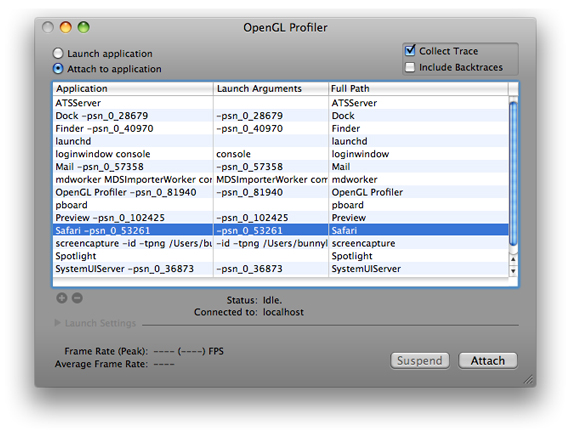570x431 pixels.
Task: Select the Safari -psn_0_53261 application row
Action: pyautogui.click(x=133, y=230)
